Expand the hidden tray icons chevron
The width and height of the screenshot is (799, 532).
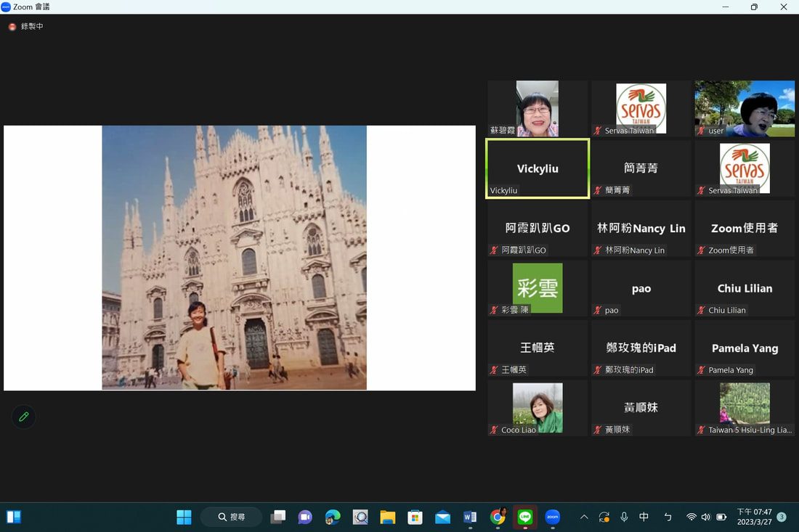585,517
